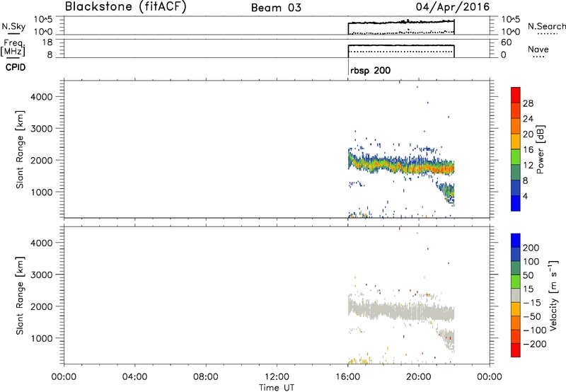Image resolution: width=566 pixels, height=392 pixels.
Task: Click the '12:00' time tick label
Action: click(277, 377)
